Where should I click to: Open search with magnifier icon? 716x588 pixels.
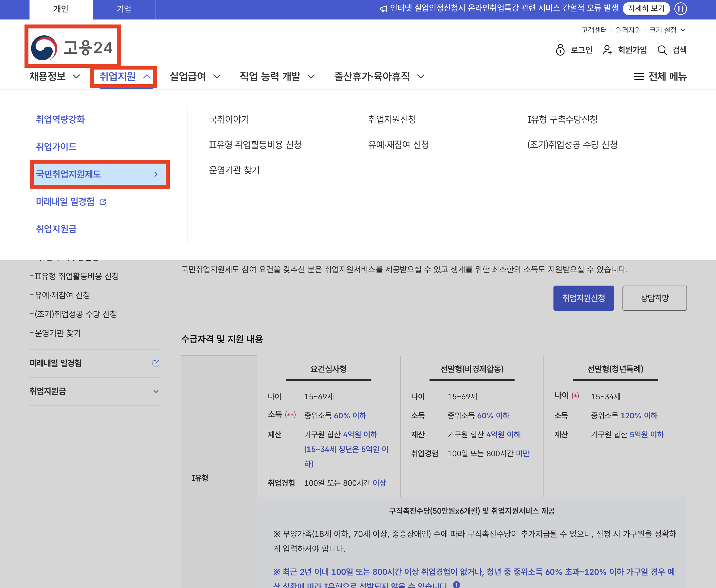tap(662, 50)
